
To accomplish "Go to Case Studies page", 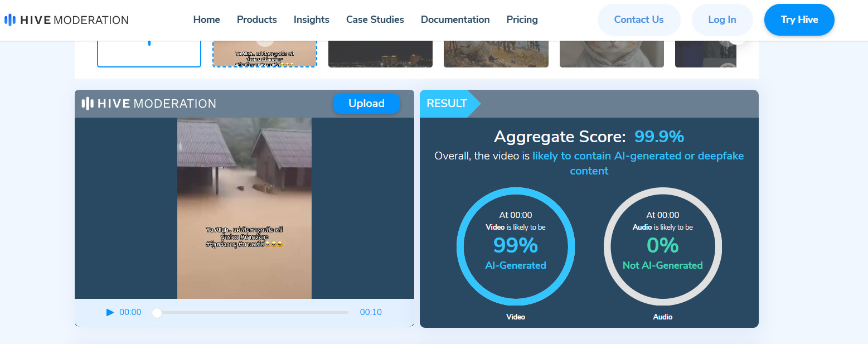I will pos(375,20).
